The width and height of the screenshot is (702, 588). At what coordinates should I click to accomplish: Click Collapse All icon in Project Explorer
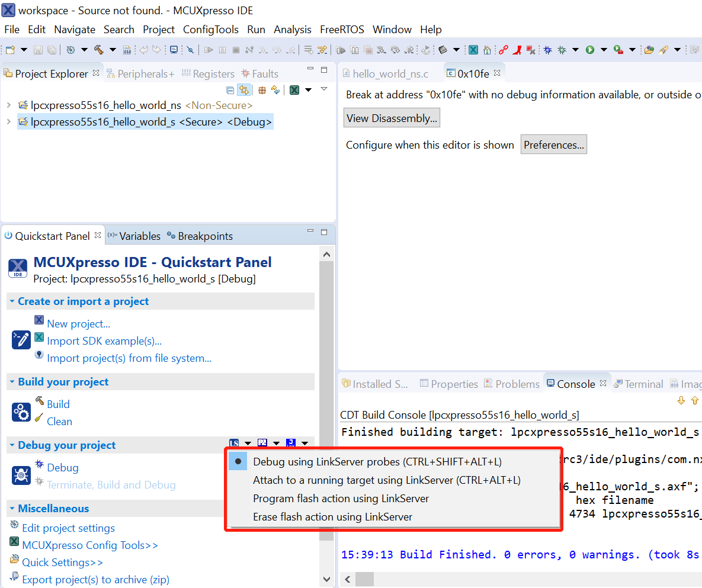[230, 90]
